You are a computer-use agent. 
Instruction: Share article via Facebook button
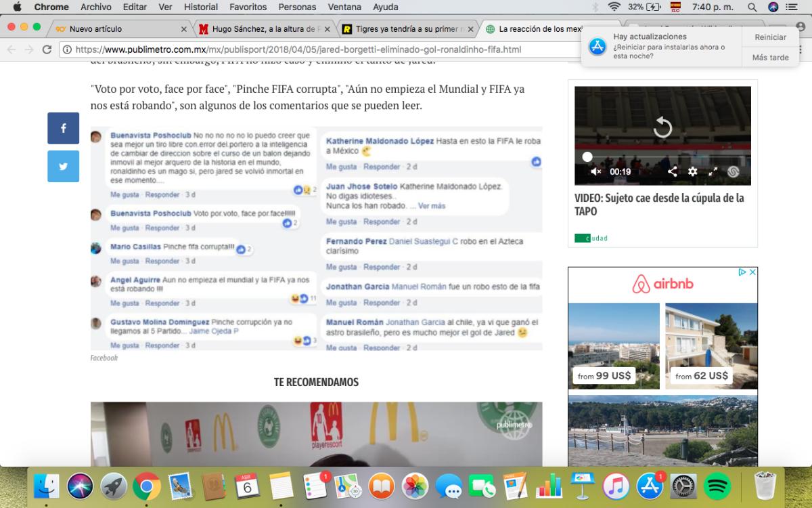[63, 128]
